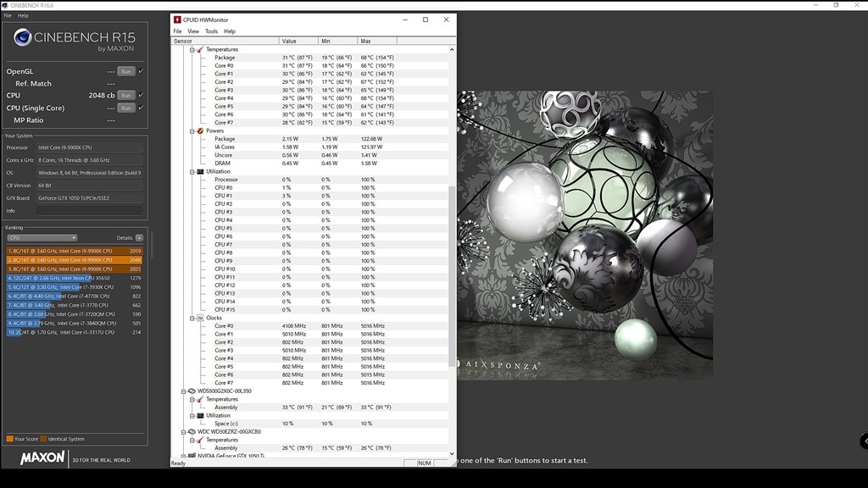Click the Processor field Intel Core i9-9900K
This screenshot has height=488, width=868.
[x=90, y=147]
